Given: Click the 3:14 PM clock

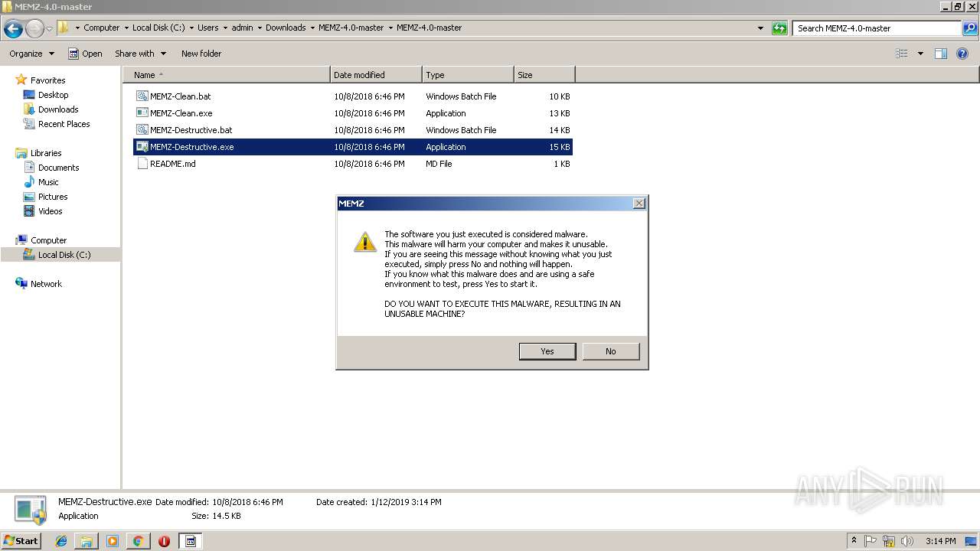Looking at the screenshot, I should pyautogui.click(x=940, y=541).
